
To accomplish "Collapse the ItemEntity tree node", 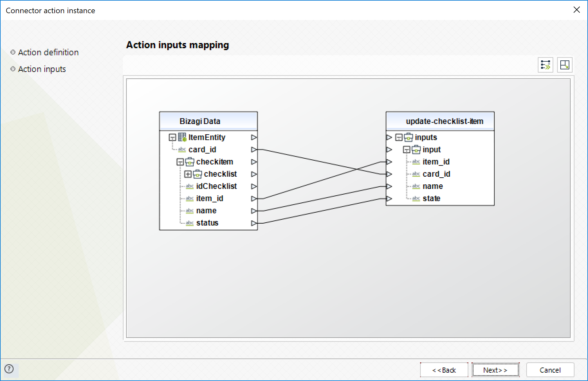I will click(172, 137).
